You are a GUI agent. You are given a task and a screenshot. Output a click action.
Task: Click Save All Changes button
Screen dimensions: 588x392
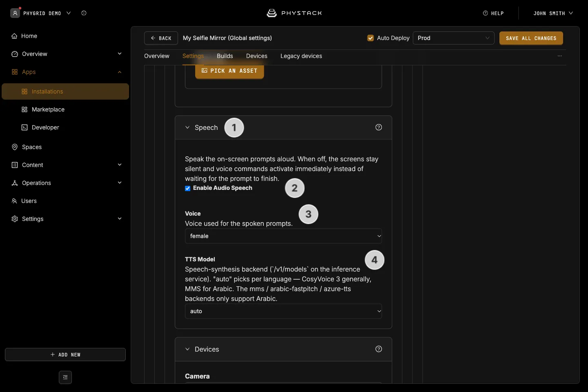(531, 38)
